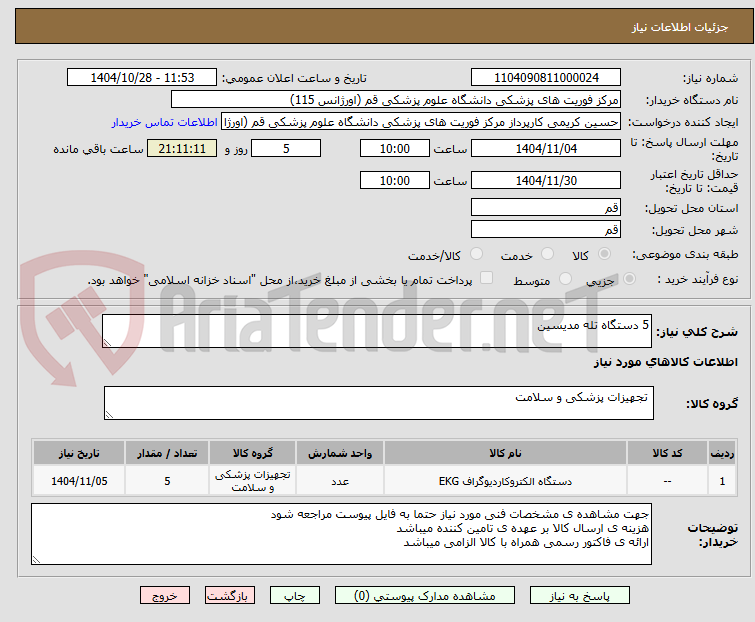The height and width of the screenshot is (622, 755).
Task: Click the price validity time 10:00 field
Action: tap(394, 181)
